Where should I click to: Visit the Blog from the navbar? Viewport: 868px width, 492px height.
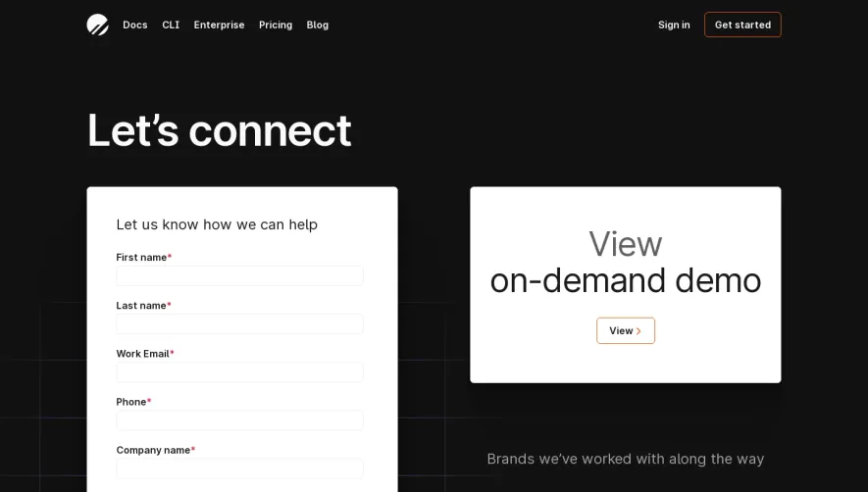(317, 25)
